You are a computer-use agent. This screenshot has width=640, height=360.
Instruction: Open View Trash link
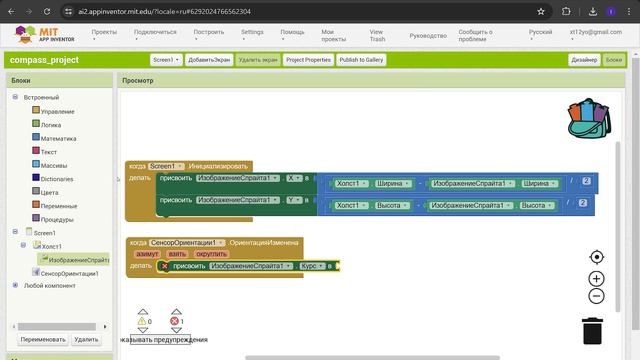[x=377, y=36]
